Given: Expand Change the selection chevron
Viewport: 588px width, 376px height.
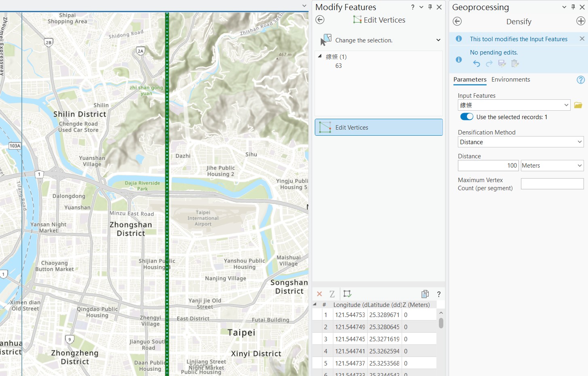Looking at the screenshot, I should click(438, 40).
